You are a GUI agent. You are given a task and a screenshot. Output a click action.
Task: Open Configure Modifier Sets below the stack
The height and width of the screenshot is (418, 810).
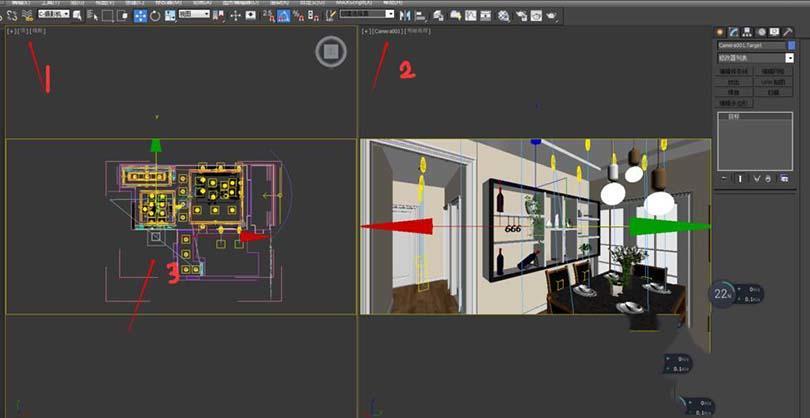[x=784, y=178]
